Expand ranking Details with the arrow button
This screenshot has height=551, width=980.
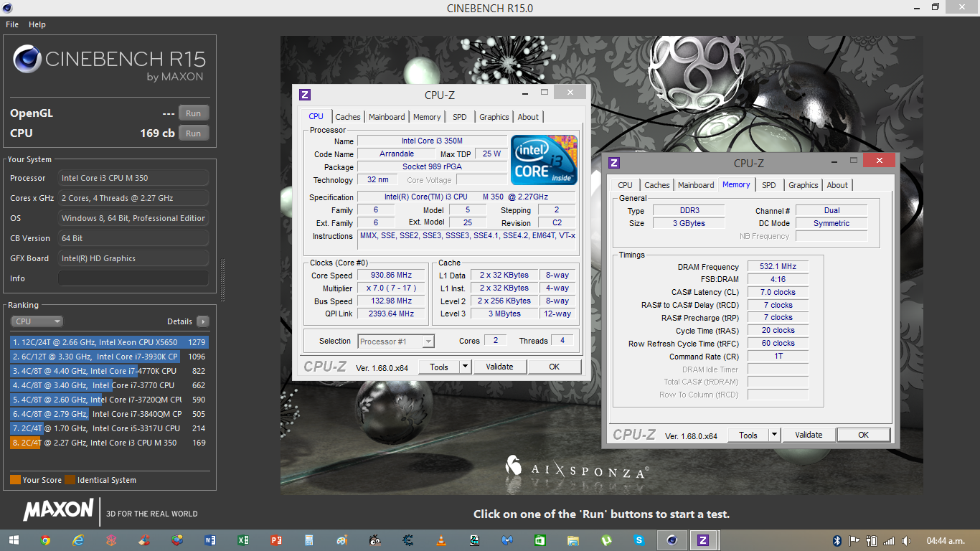203,321
